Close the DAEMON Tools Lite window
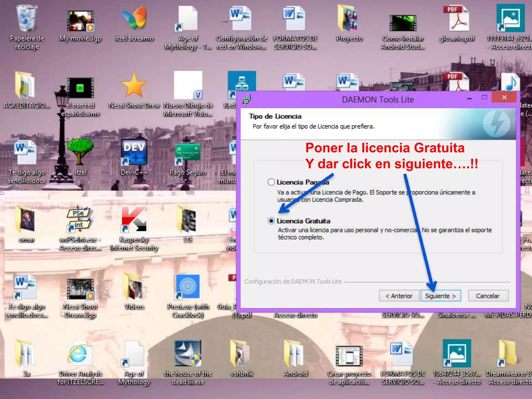The height and width of the screenshot is (399, 532). point(504,97)
